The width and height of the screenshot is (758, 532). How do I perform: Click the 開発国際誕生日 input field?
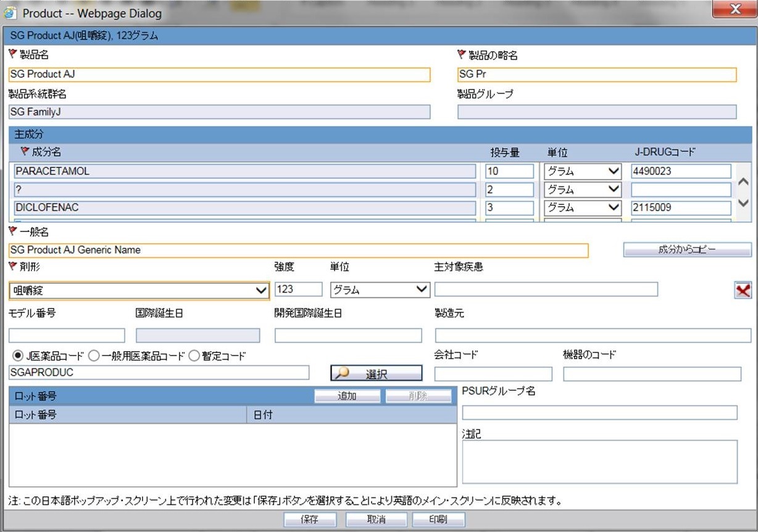click(348, 335)
